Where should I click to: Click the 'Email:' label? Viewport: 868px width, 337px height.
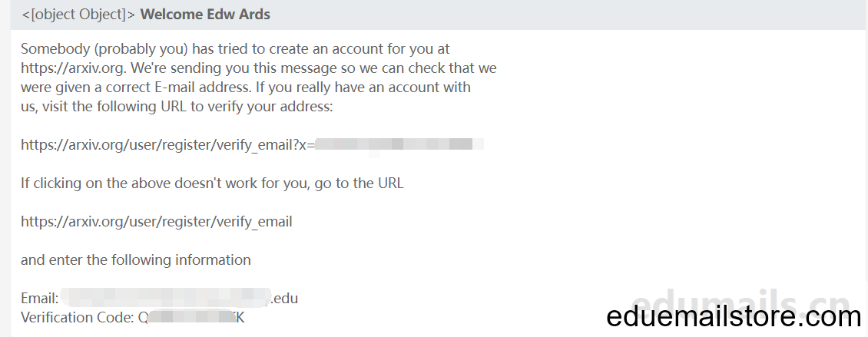[x=39, y=299]
